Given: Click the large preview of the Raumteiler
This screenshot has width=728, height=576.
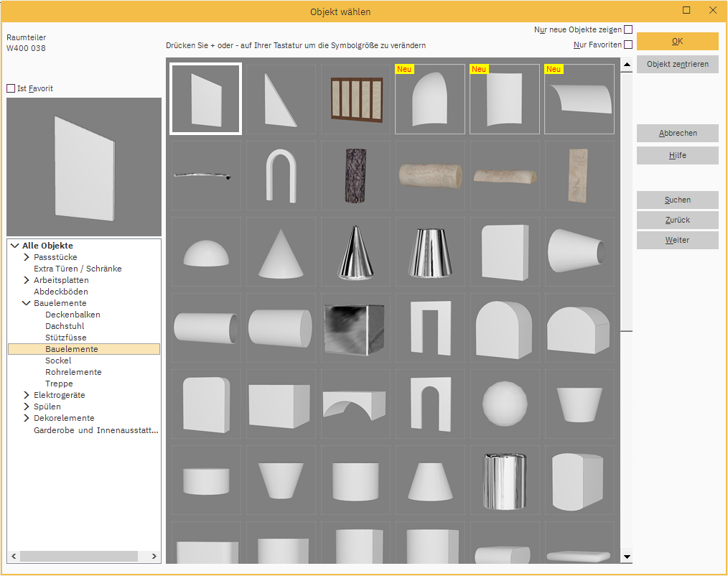Looking at the screenshot, I should (x=84, y=167).
